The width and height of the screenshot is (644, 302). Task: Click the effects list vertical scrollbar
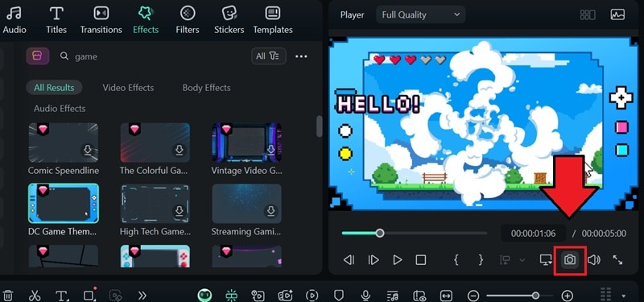click(x=319, y=126)
